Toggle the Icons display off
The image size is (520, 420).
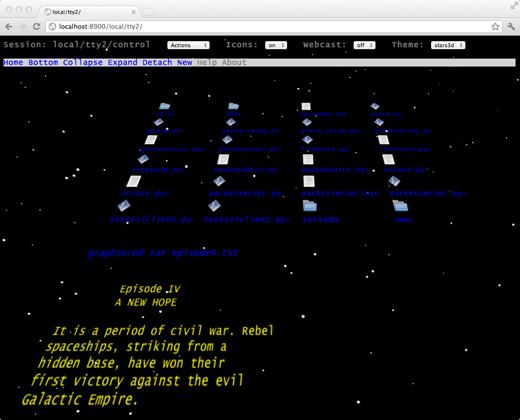coord(276,45)
